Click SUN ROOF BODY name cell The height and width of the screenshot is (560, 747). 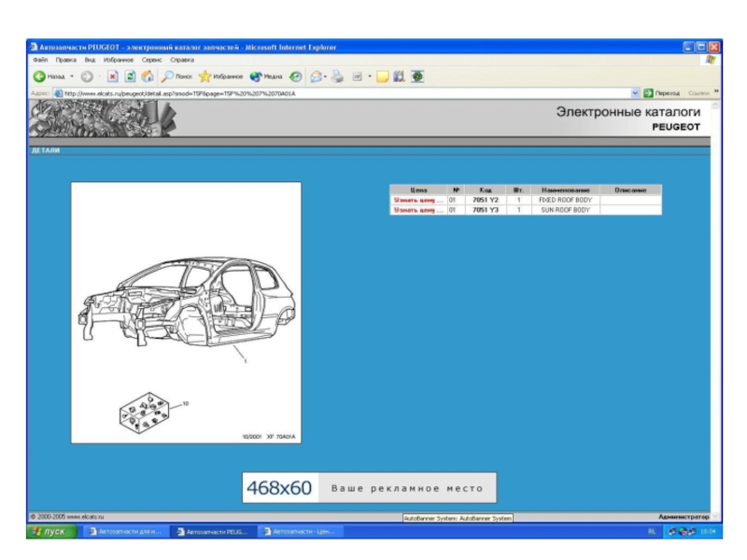tap(566, 210)
